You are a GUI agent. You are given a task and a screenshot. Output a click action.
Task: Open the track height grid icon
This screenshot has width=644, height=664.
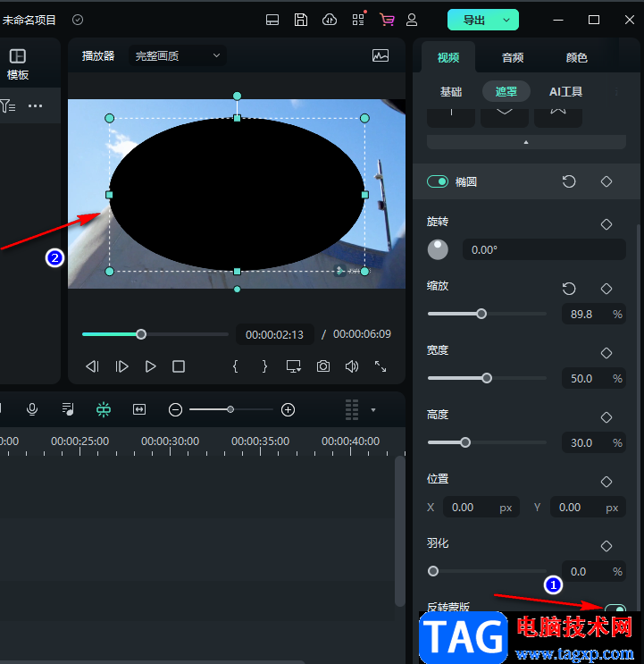(352, 409)
